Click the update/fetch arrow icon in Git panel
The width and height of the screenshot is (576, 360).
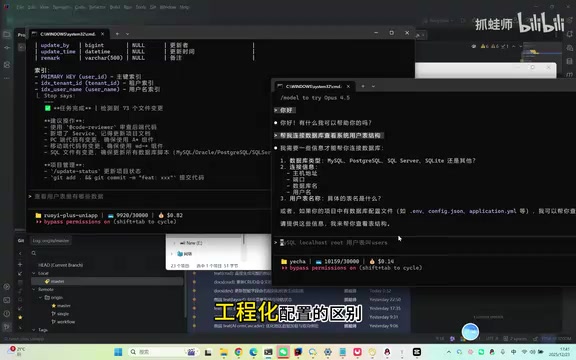pyautogui.click(x=20, y=273)
